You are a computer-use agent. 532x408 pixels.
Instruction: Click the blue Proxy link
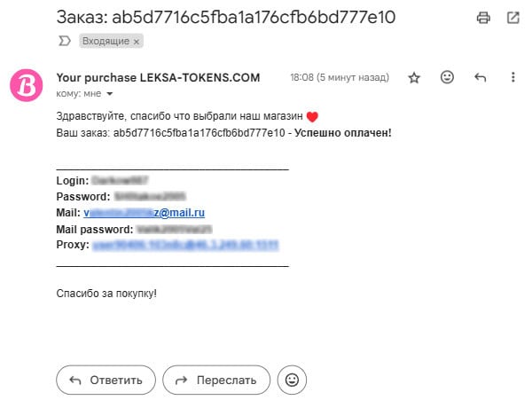(x=186, y=245)
